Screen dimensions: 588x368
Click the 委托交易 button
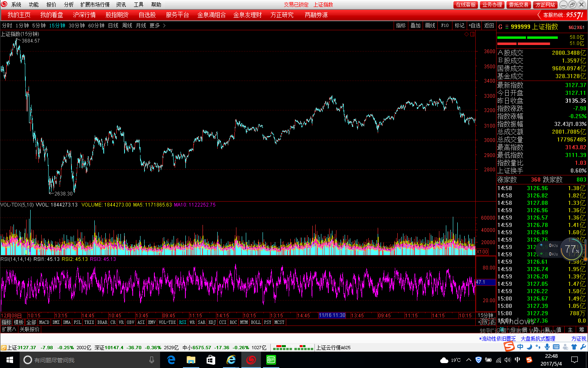tap(519, 4)
